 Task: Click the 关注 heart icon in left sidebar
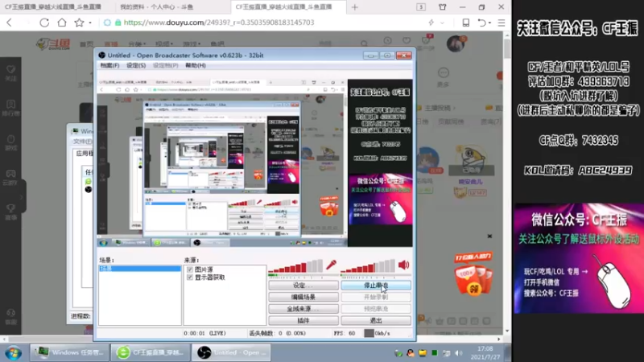(x=11, y=69)
